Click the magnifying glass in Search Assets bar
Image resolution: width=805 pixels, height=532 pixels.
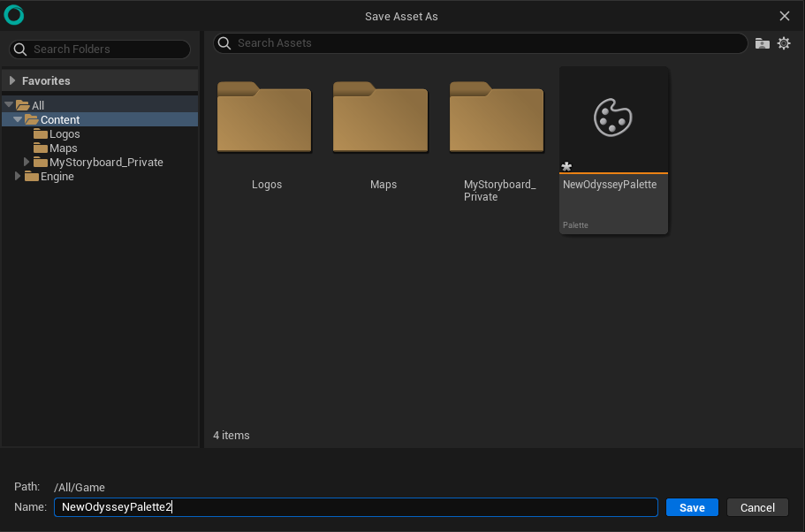(x=224, y=42)
